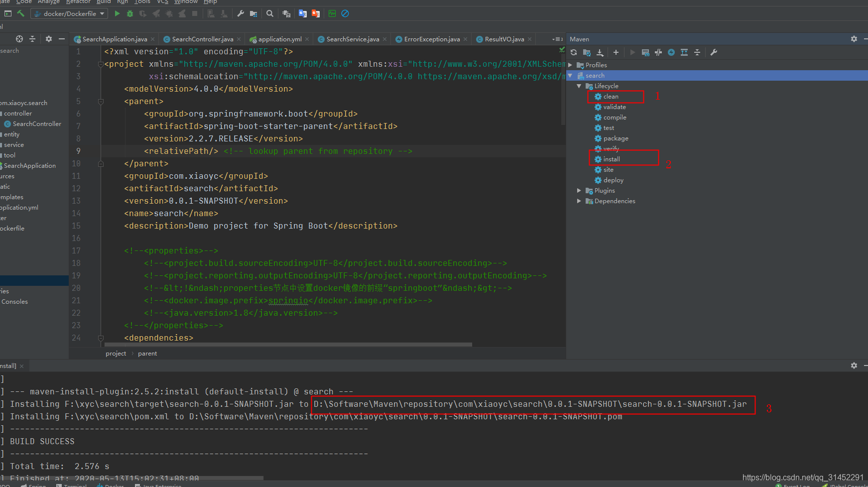868x487 pixels.
Task: Open the docker/Dockerfile run configuration dropdown
Action: pyautogui.click(x=103, y=13)
